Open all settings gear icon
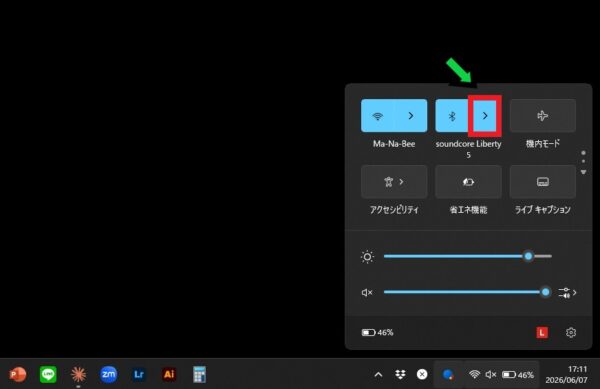Image resolution: width=600 pixels, height=389 pixels. pos(571,332)
